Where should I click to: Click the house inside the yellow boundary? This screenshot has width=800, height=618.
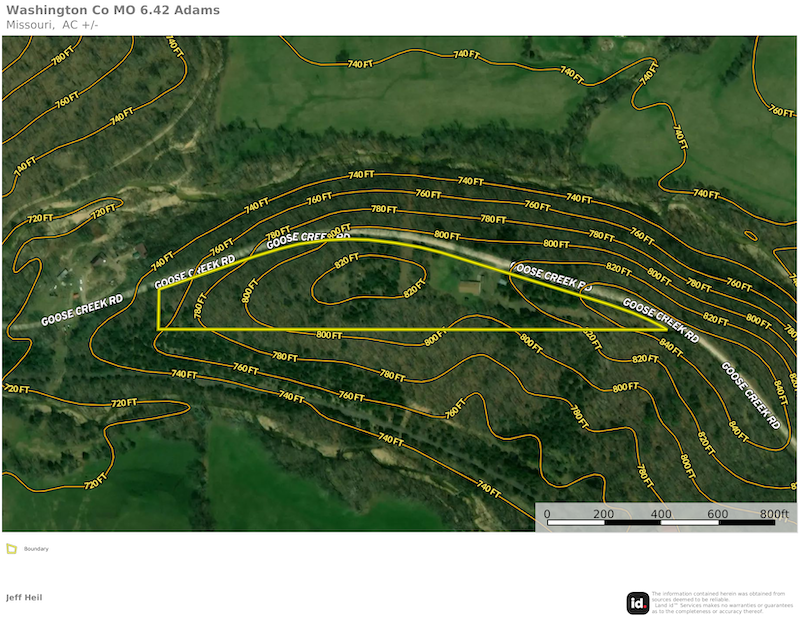pos(470,289)
